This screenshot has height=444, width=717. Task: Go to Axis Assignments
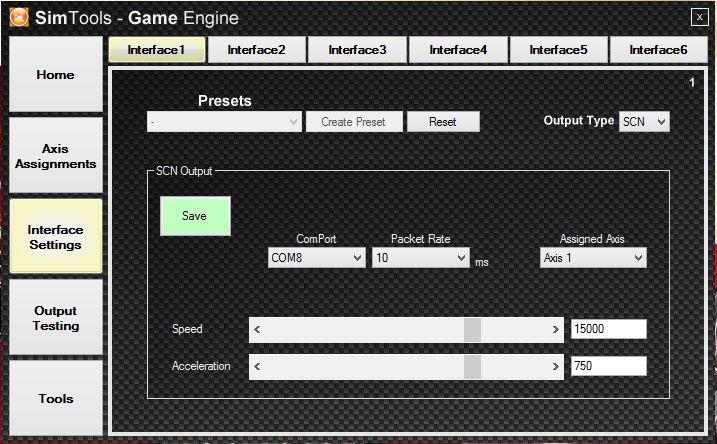[56, 155]
